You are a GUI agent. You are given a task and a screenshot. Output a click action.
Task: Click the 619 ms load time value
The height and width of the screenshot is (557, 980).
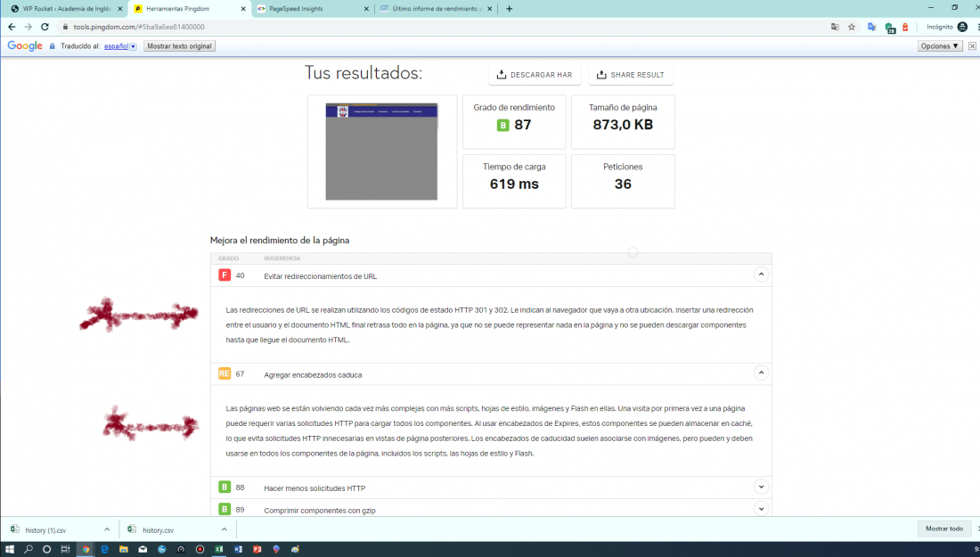(x=514, y=184)
